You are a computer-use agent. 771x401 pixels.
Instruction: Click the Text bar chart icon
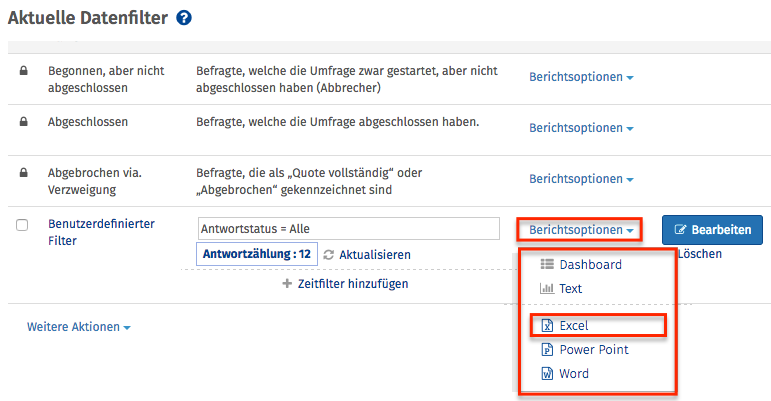(546, 289)
